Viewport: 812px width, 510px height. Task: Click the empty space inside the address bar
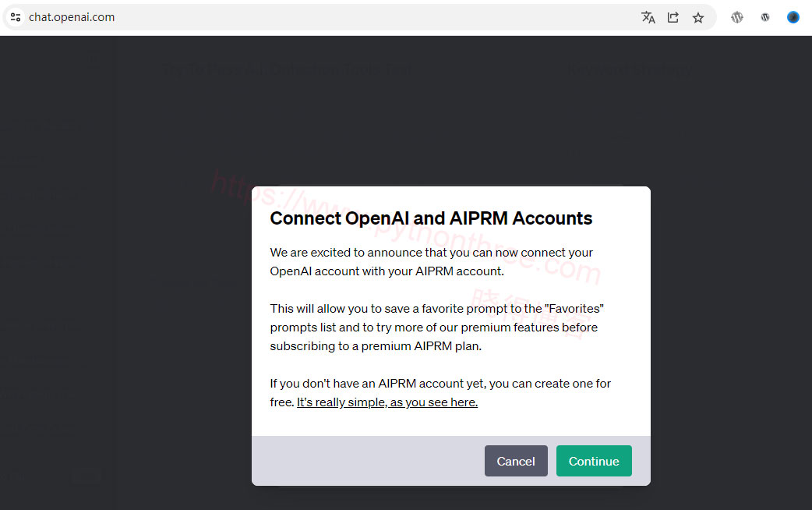point(374,17)
